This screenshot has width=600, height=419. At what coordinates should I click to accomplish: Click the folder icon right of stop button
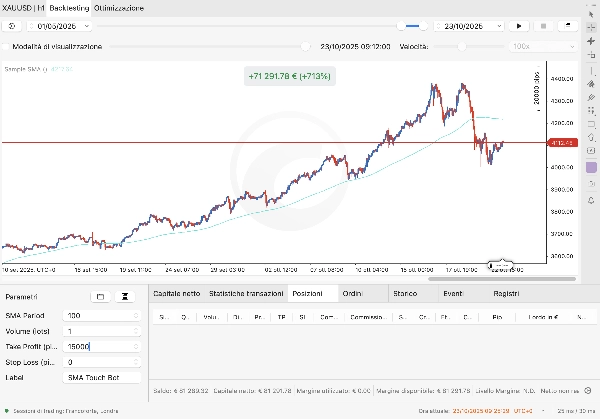(x=567, y=26)
